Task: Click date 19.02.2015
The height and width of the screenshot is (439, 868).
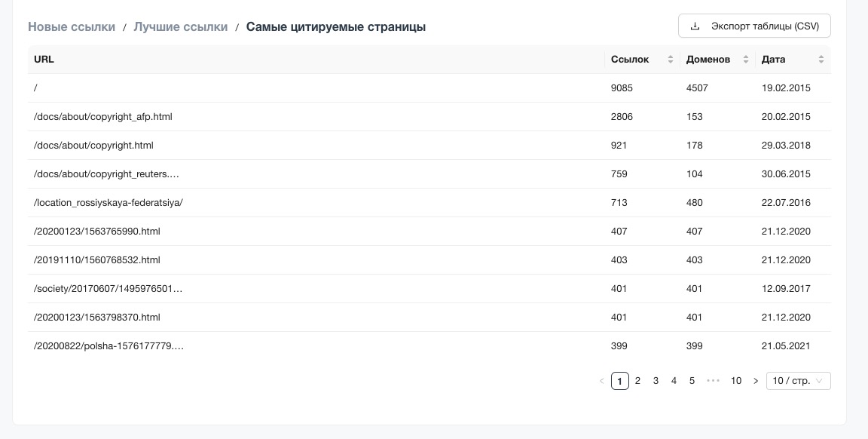Action: coord(786,87)
